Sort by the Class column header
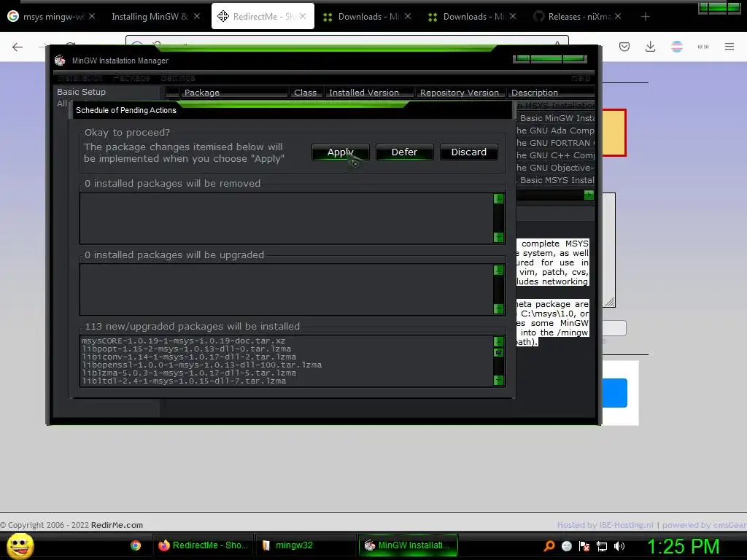Image resolution: width=747 pixels, height=560 pixels. [x=306, y=93]
